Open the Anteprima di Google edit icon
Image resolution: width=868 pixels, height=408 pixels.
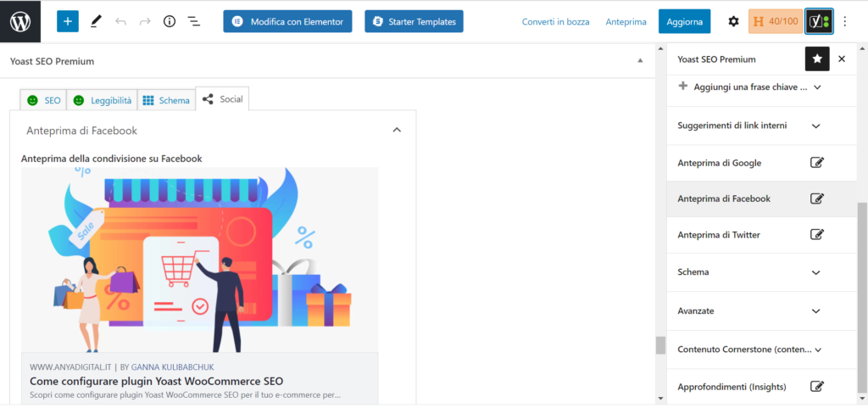[816, 163]
